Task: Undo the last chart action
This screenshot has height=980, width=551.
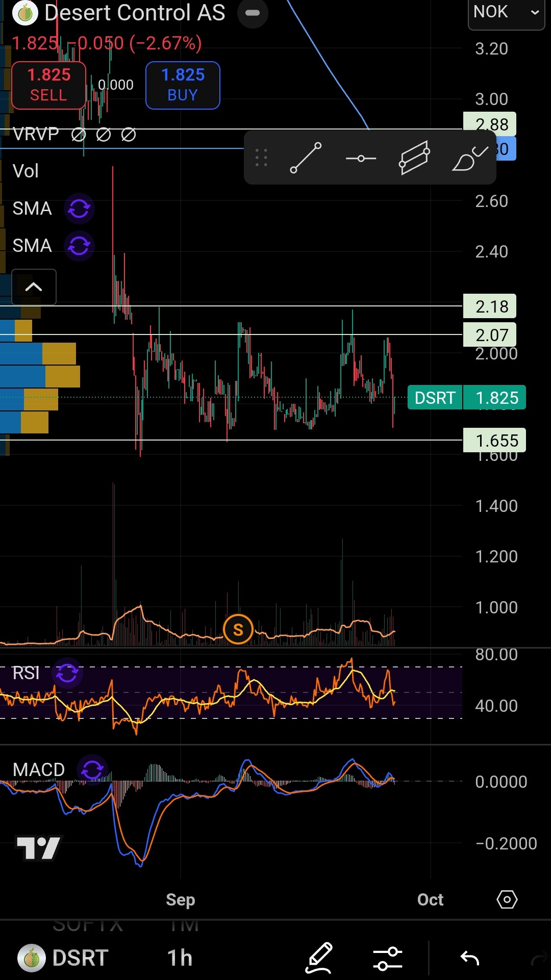Action: (x=469, y=958)
